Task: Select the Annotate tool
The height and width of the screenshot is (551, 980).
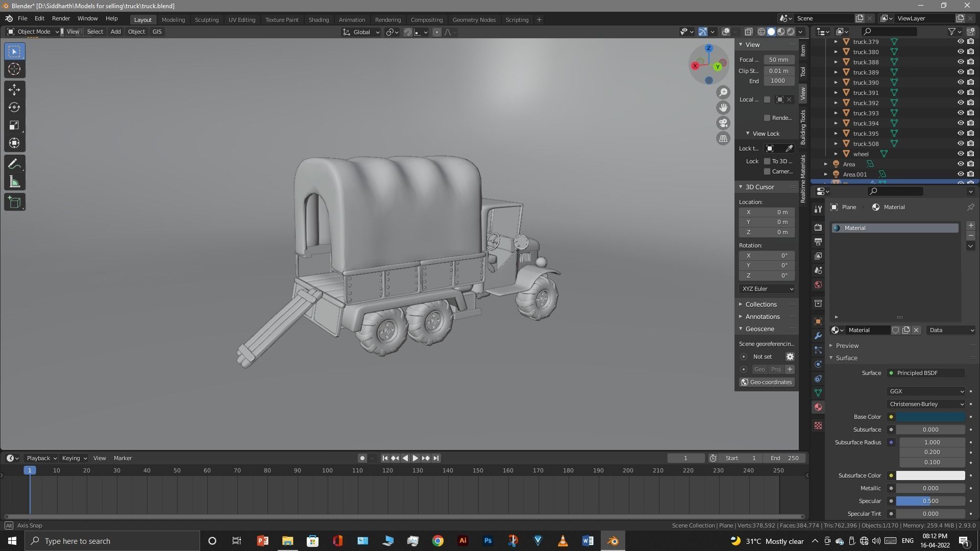Action: (x=14, y=164)
